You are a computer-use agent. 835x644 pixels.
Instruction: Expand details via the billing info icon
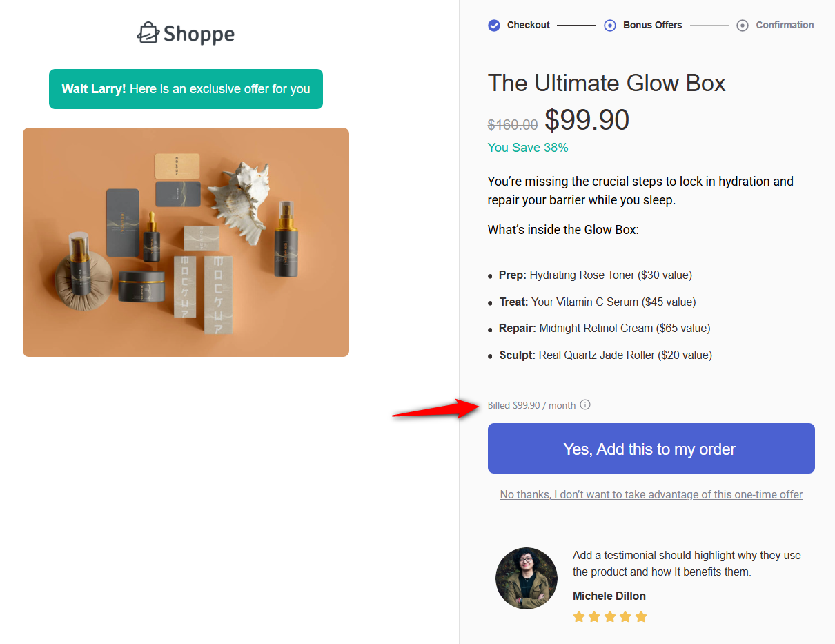pos(585,404)
